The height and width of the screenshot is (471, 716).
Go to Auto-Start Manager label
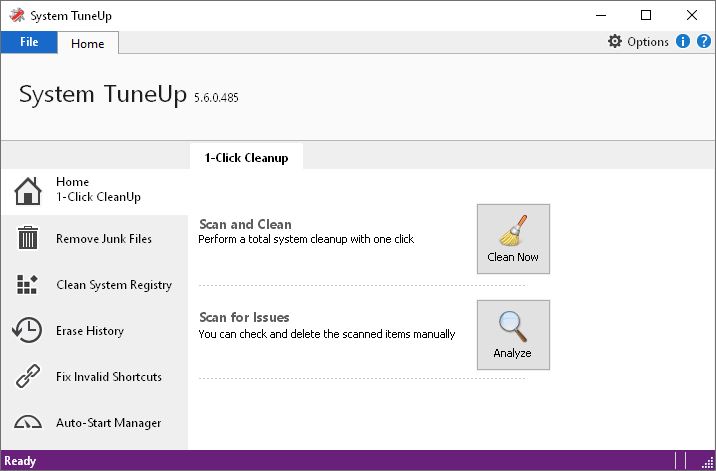[x=108, y=423]
